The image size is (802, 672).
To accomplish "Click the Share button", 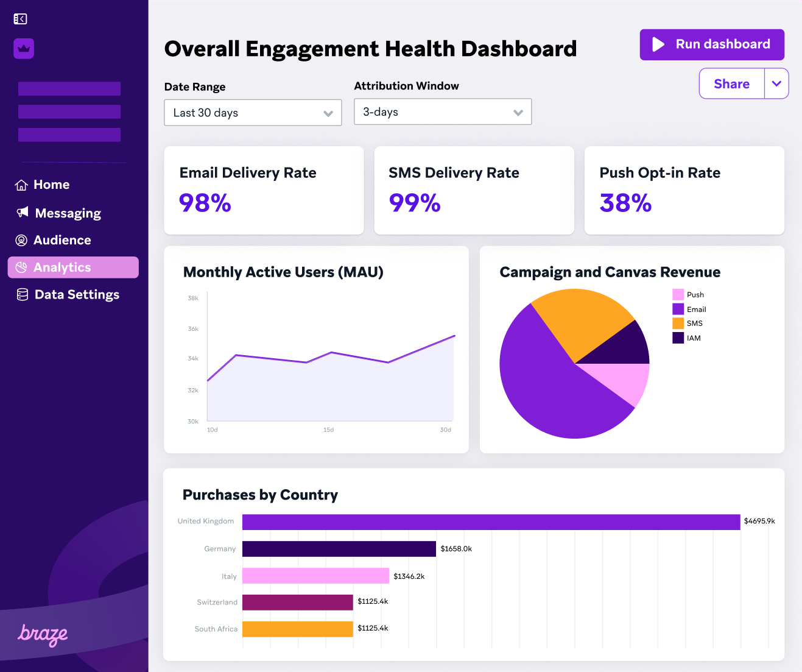I will click(732, 84).
